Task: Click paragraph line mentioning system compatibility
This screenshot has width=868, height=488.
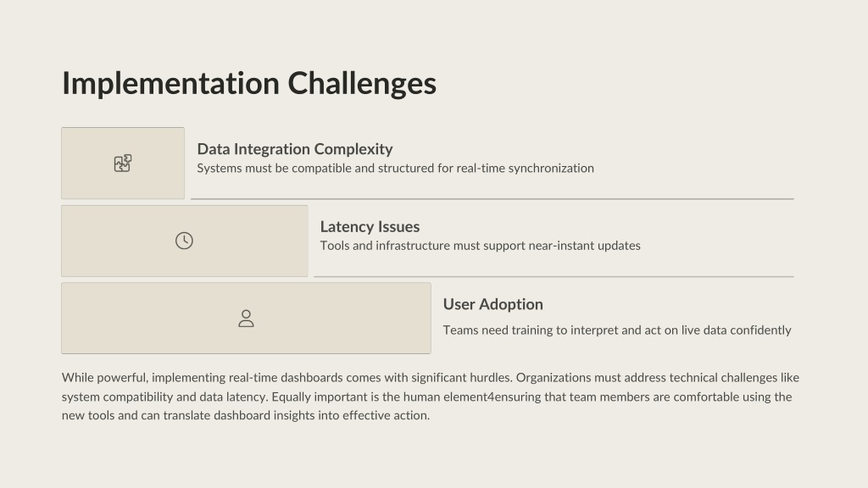Action: pyautogui.click(x=427, y=396)
